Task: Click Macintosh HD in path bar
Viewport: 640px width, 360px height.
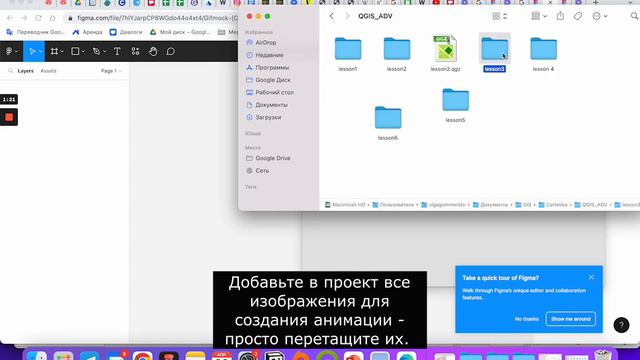Action: 345,205
